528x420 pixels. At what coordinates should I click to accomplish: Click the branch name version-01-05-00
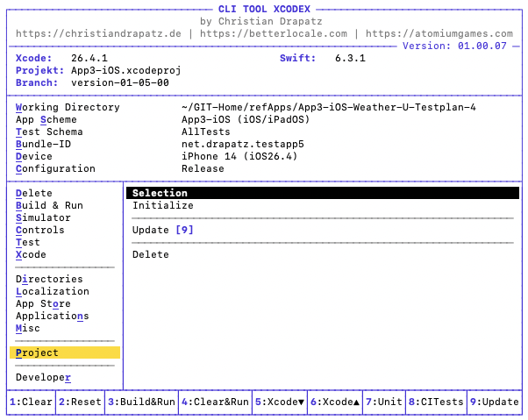120,82
